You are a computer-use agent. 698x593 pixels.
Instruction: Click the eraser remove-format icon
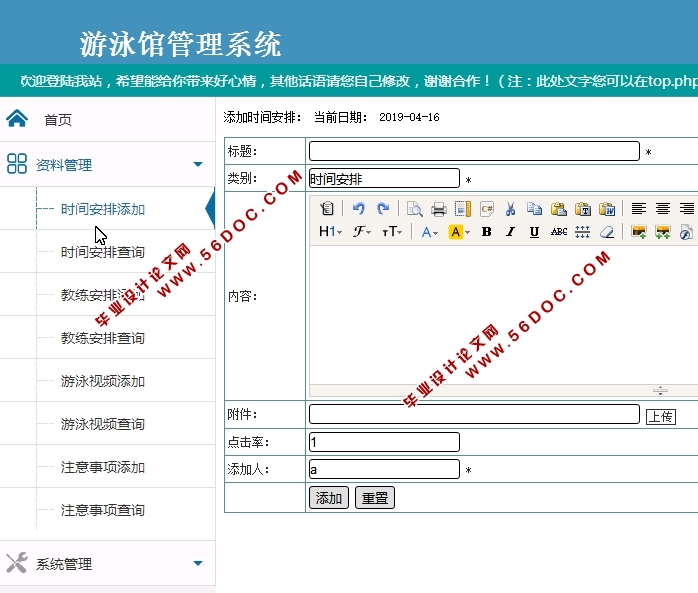click(x=607, y=232)
